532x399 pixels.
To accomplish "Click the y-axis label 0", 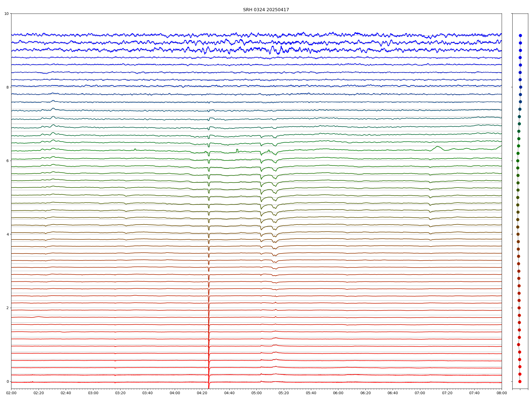I will pyautogui.click(x=7, y=381).
